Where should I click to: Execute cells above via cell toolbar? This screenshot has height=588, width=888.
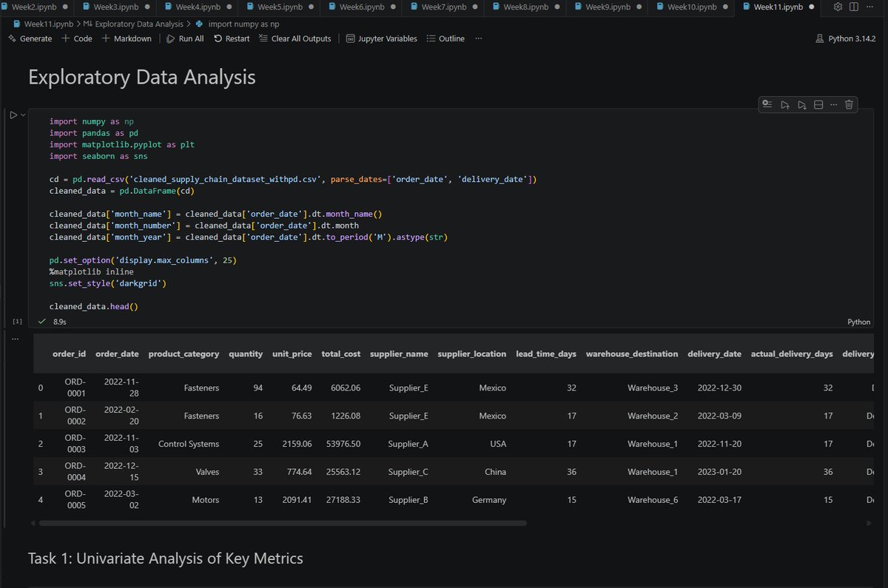(785, 105)
